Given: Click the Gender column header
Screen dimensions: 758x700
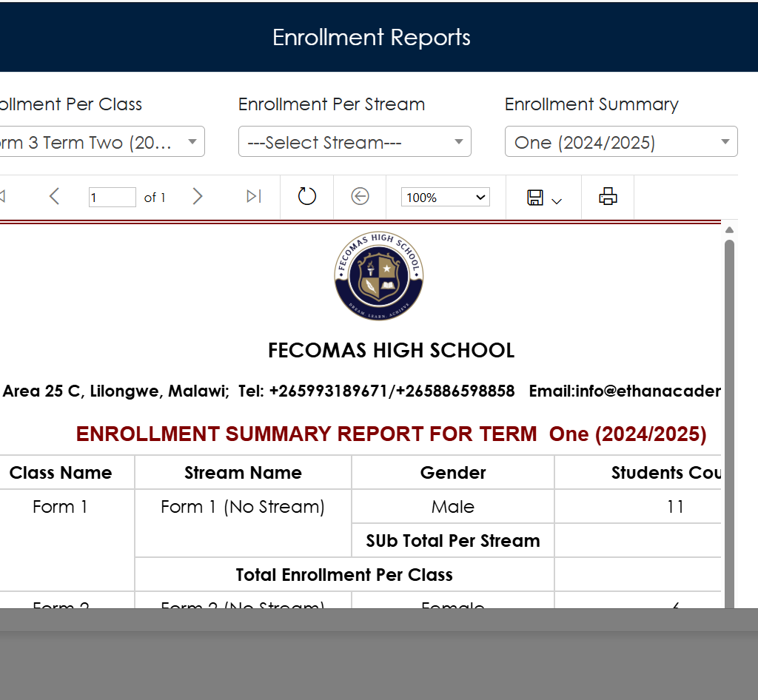Looking at the screenshot, I should 453,473.
